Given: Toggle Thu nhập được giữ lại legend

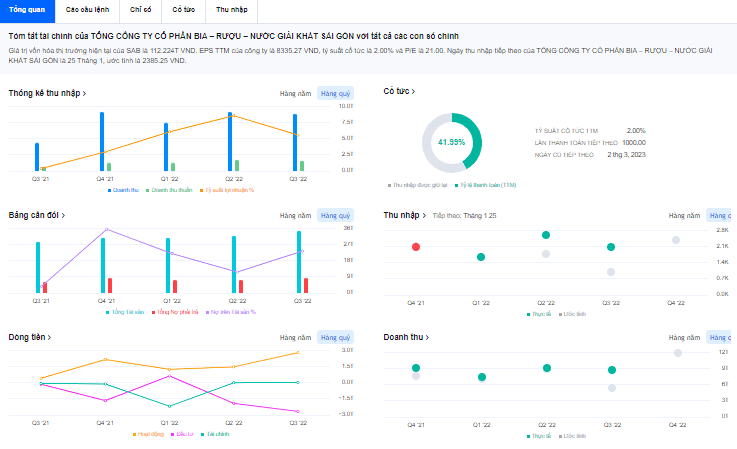Looking at the screenshot, I should tap(417, 185).
